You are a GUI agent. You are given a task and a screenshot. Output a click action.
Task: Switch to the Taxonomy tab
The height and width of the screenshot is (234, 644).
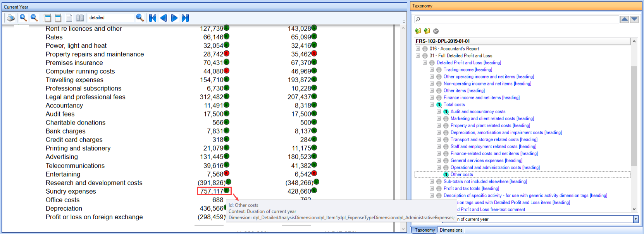click(x=425, y=230)
